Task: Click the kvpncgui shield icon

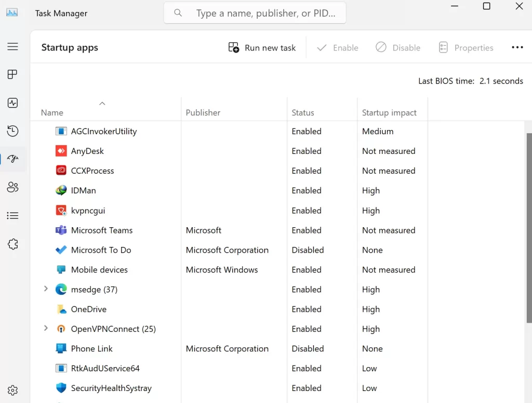Action: click(61, 211)
